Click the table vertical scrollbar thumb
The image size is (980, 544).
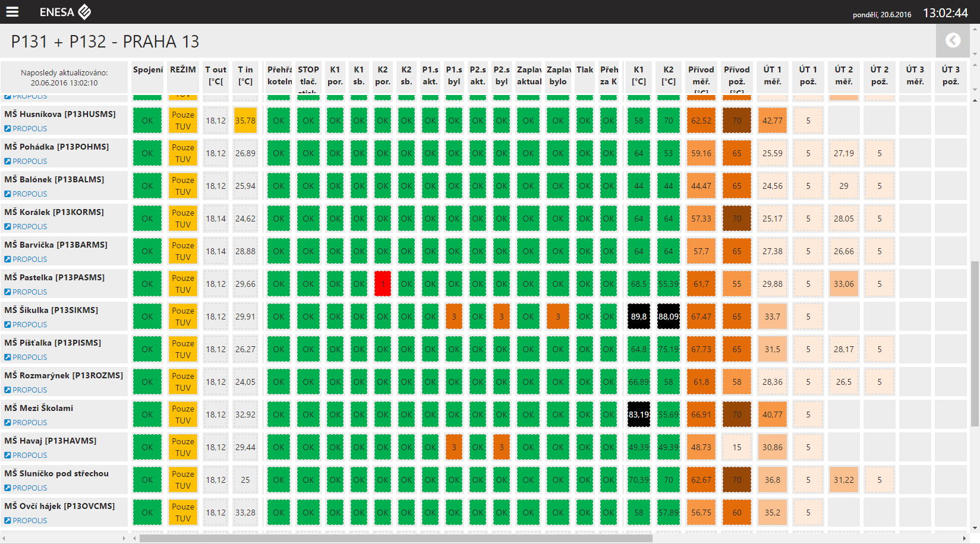click(975, 343)
